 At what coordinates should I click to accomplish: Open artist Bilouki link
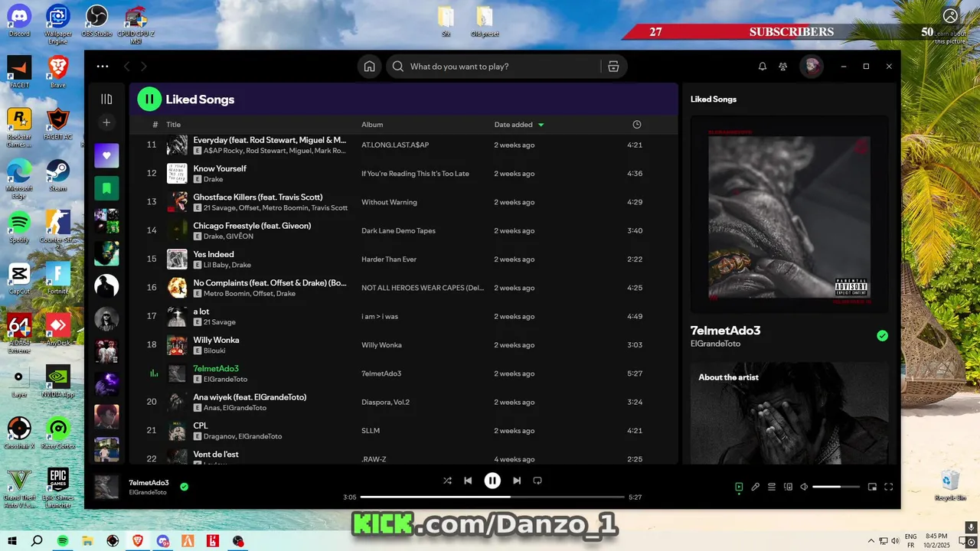214,350
